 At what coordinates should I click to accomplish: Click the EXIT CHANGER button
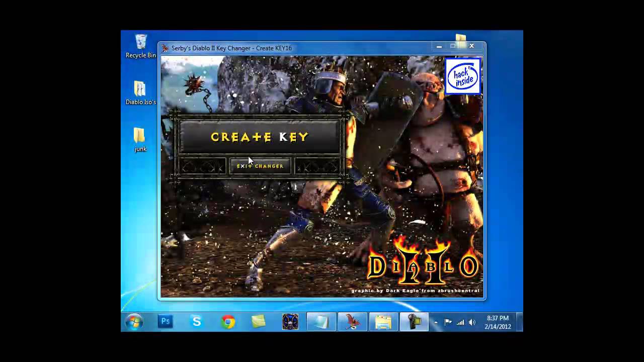tap(260, 166)
